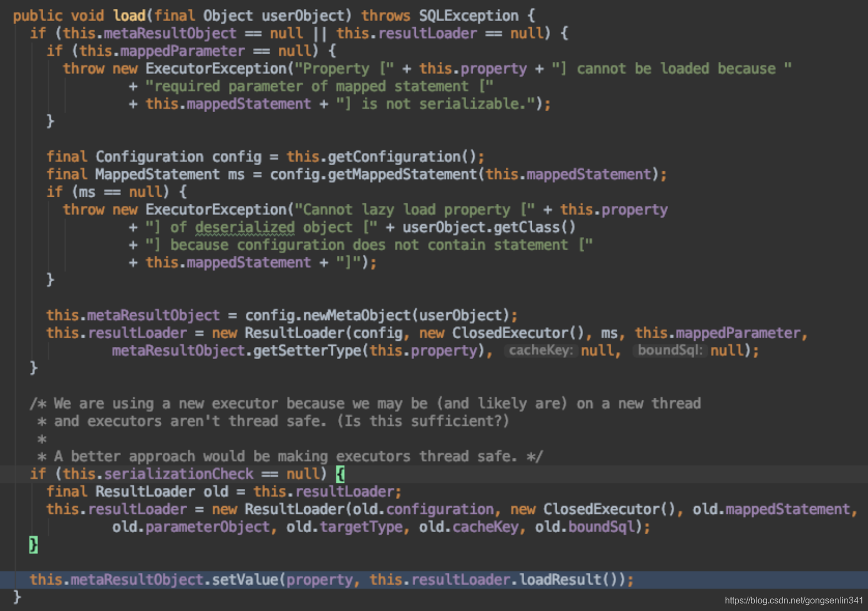The width and height of the screenshot is (868, 611).
Task: Click ExecutorException on the "Cannot lazy load" line
Action: [x=216, y=209]
